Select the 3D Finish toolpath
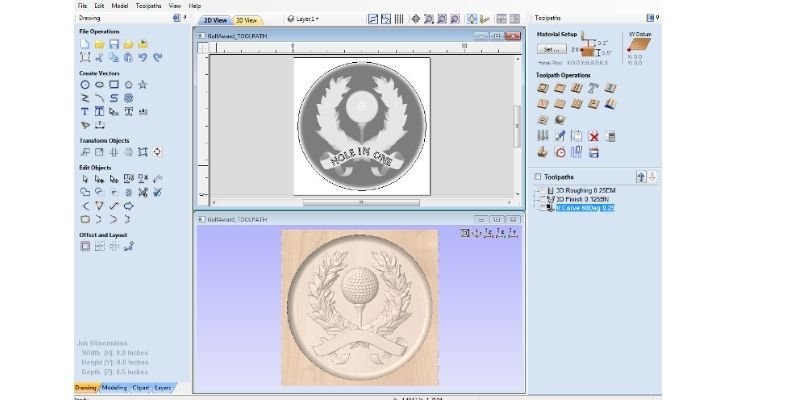This screenshot has height=400, width=800. 582,199
